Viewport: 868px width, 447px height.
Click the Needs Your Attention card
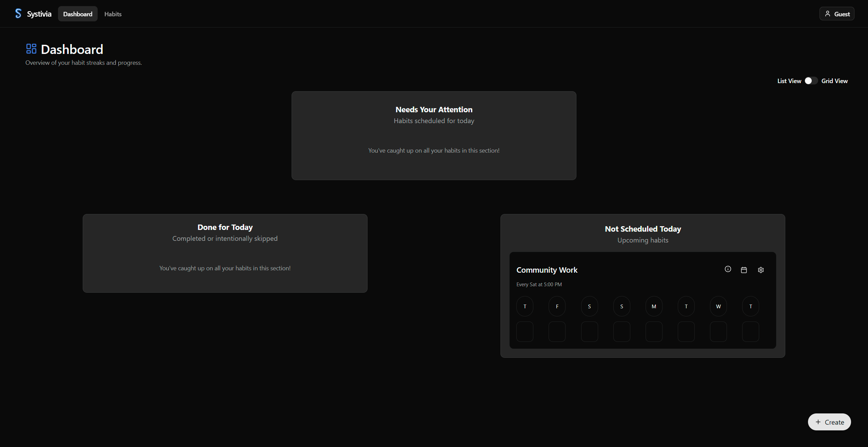point(434,136)
